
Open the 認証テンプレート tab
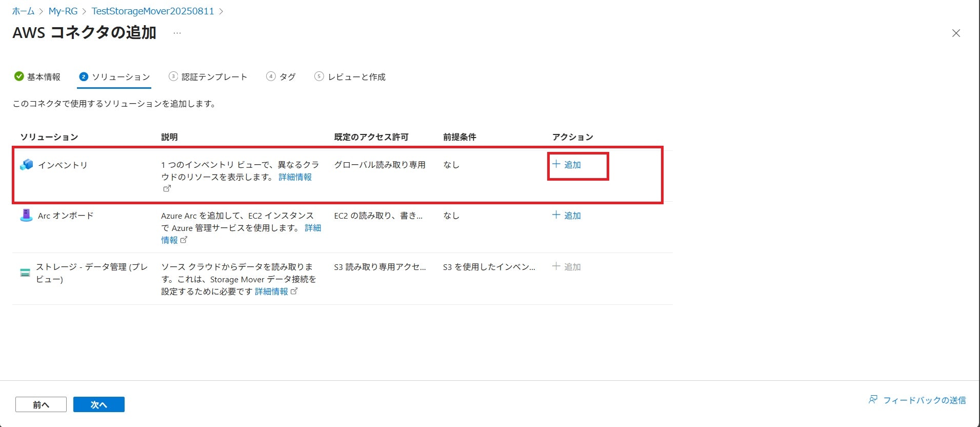tap(208, 77)
